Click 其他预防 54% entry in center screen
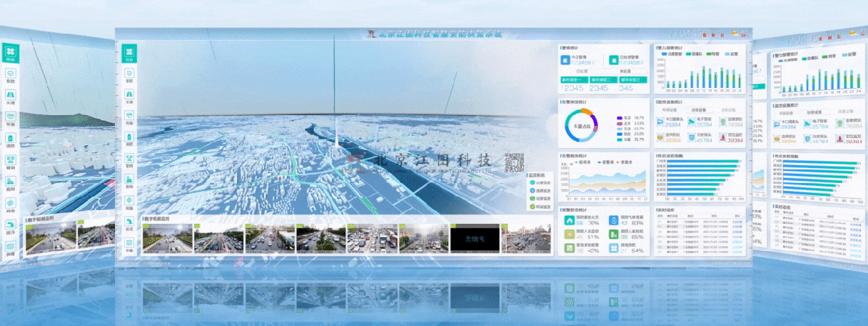 [x=626, y=248]
